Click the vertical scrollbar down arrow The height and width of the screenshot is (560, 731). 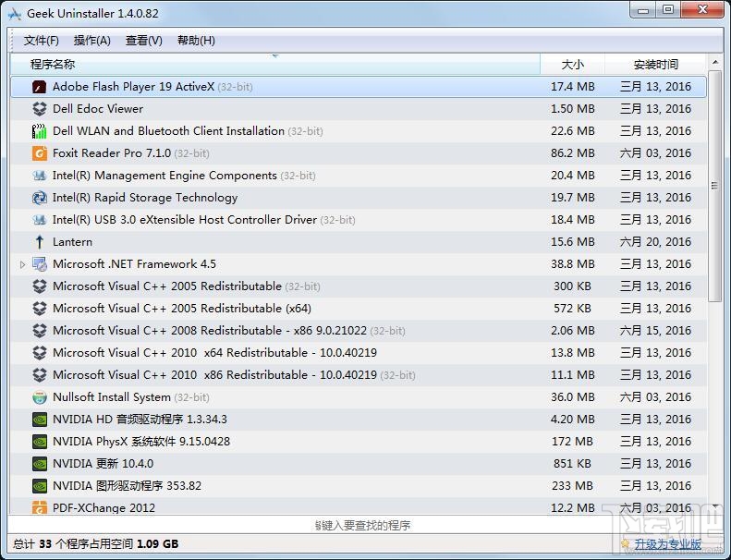tap(714, 505)
